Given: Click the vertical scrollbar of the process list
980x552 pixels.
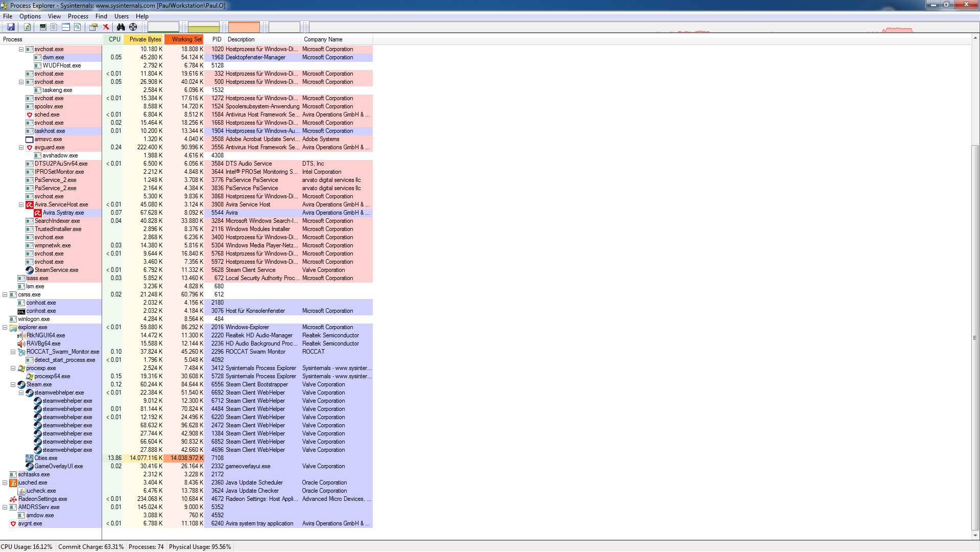Looking at the screenshot, I should [975, 337].
